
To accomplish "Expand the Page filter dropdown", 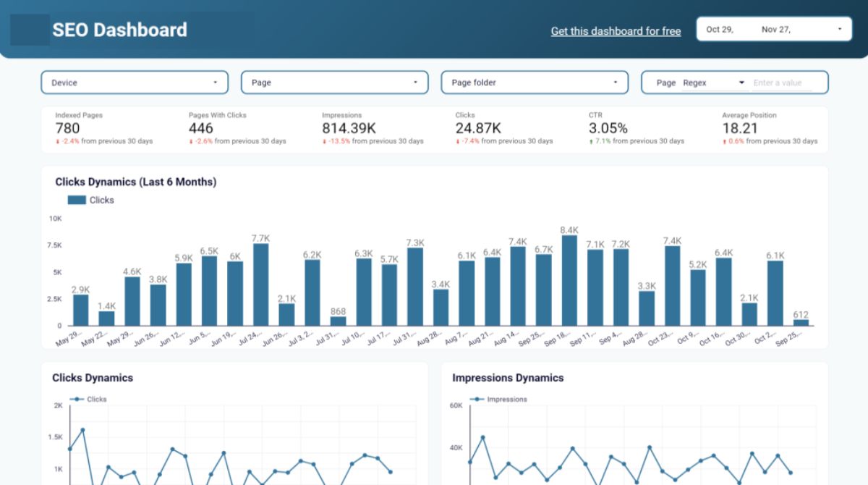I will tap(335, 83).
